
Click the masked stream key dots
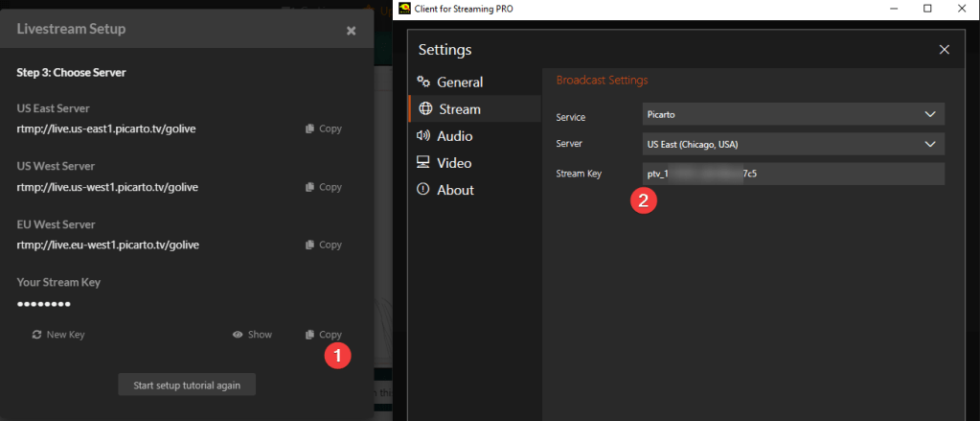44,304
